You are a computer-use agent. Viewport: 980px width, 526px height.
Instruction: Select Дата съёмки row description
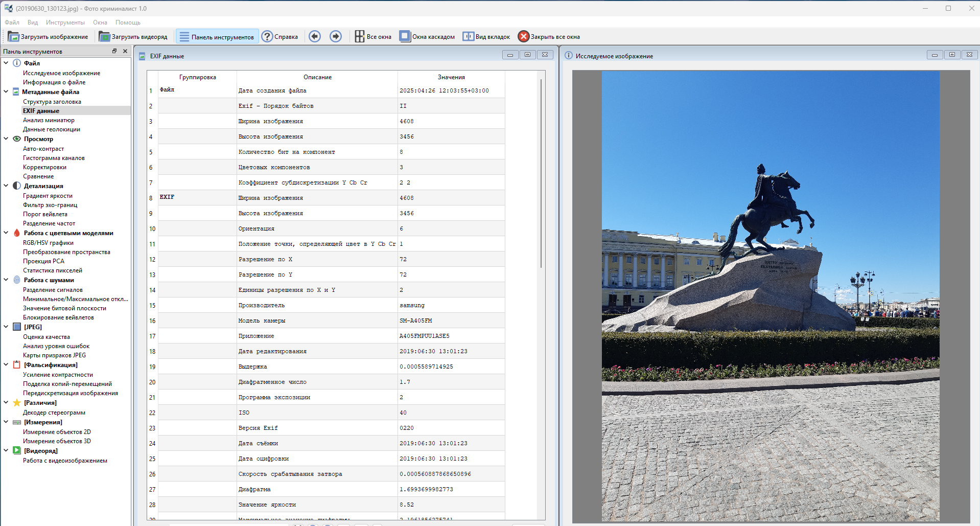tap(317, 443)
